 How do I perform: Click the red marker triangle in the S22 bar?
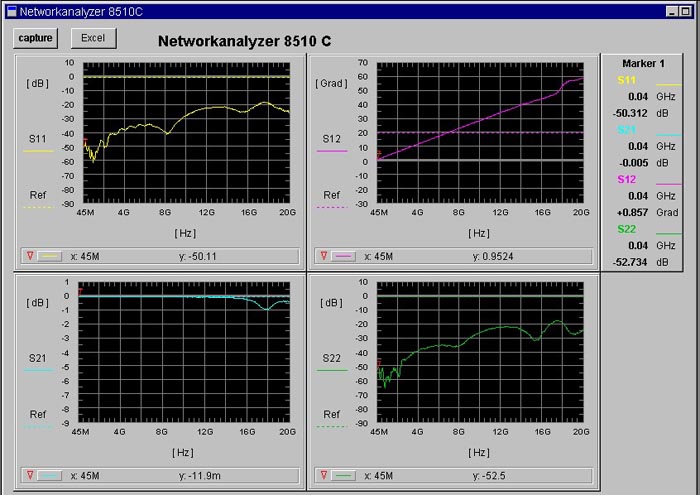pos(324,475)
